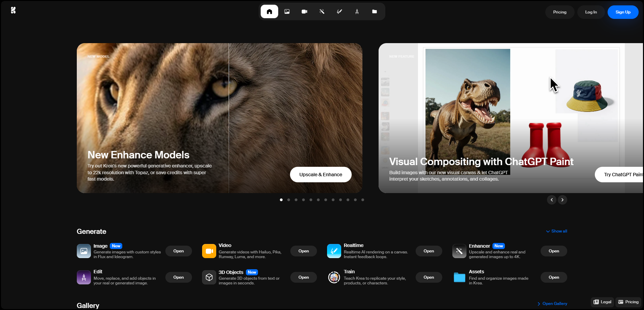Image resolution: width=644 pixels, height=310 pixels.
Task: Open the Edit tool
Action: point(179,277)
